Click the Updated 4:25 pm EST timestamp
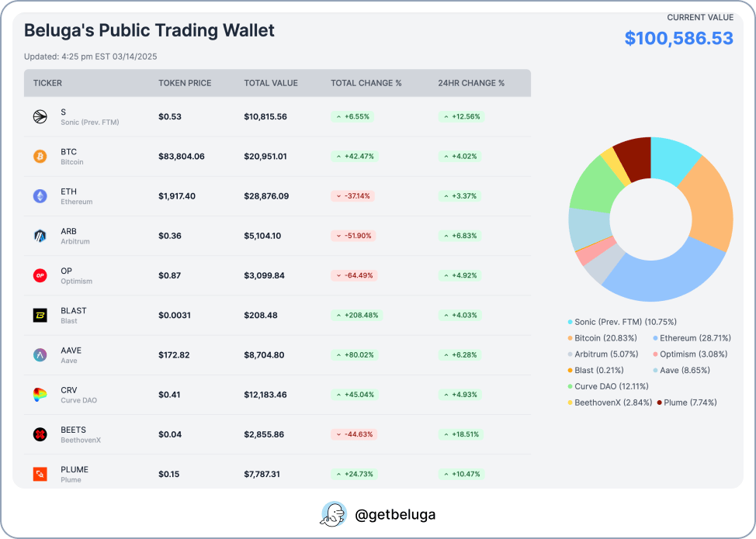This screenshot has width=756, height=539. click(91, 57)
